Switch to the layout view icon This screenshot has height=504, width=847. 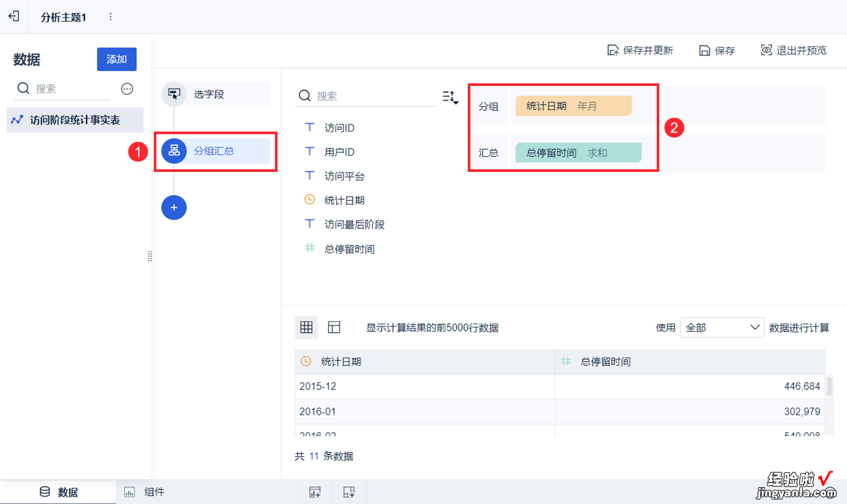tap(334, 328)
